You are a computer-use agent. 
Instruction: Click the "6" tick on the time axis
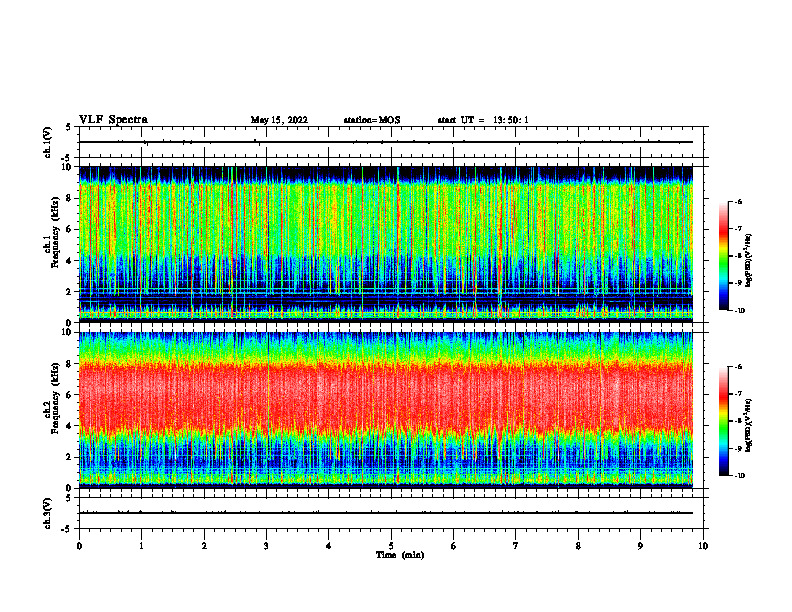click(454, 546)
